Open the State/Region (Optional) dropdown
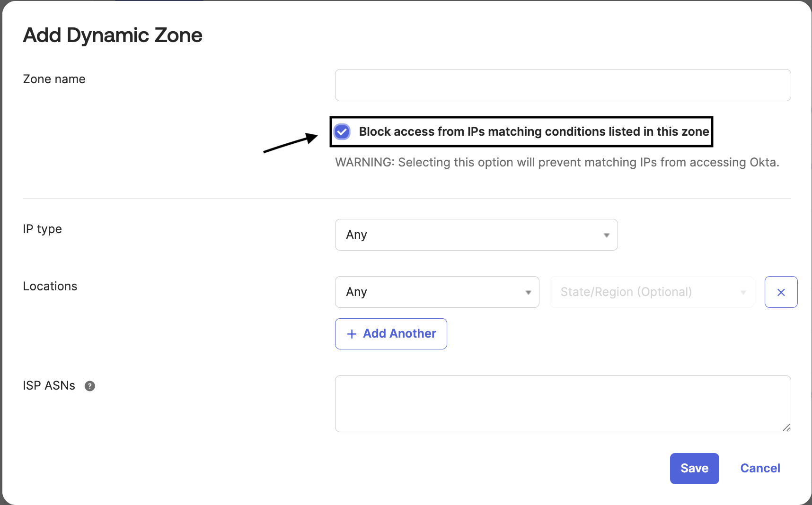 pos(652,292)
